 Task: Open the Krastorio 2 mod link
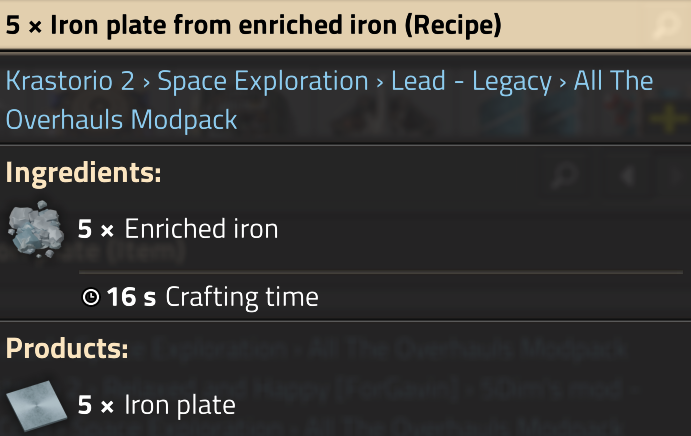point(70,81)
